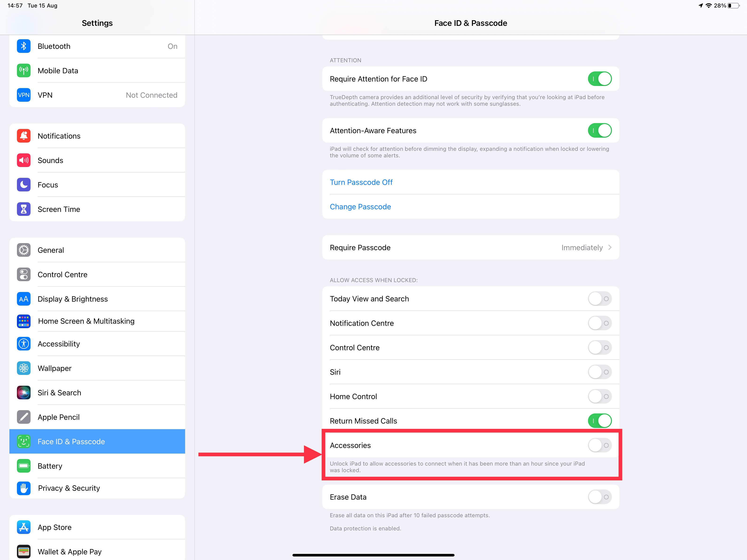
Task: Turn on the Erase Data switch
Action: 599,497
